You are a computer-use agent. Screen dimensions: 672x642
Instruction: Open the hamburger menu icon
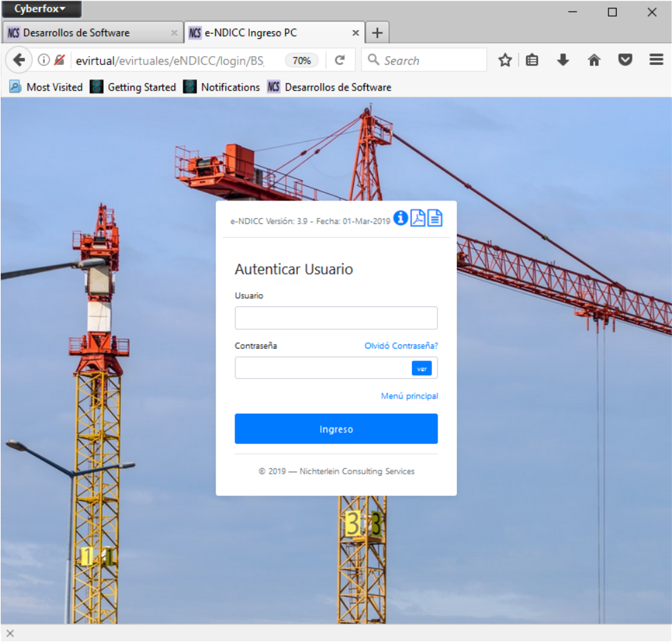click(x=656, y=60)
